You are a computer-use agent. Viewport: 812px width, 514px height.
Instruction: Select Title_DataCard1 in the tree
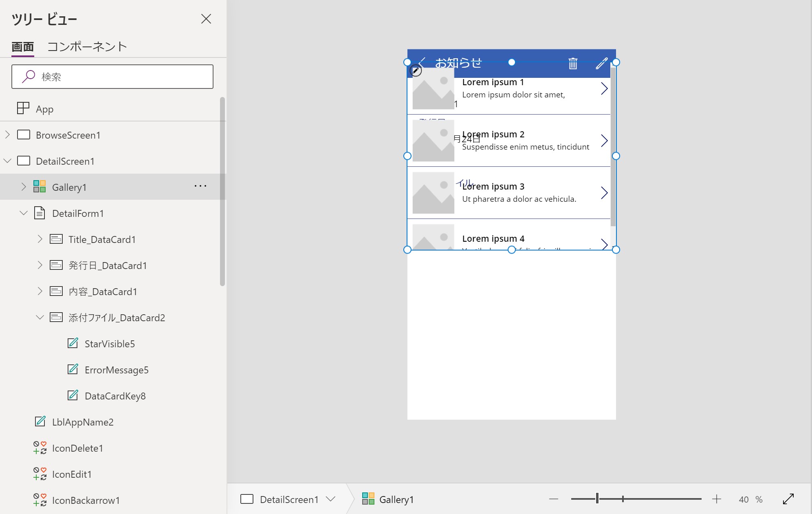(x=102, y=240)
